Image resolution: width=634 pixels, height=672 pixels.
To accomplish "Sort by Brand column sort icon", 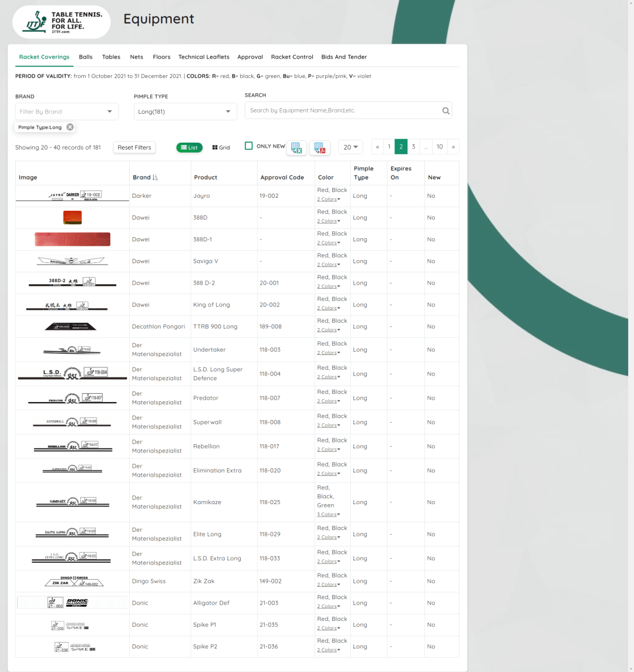I will tap(155, 177).
